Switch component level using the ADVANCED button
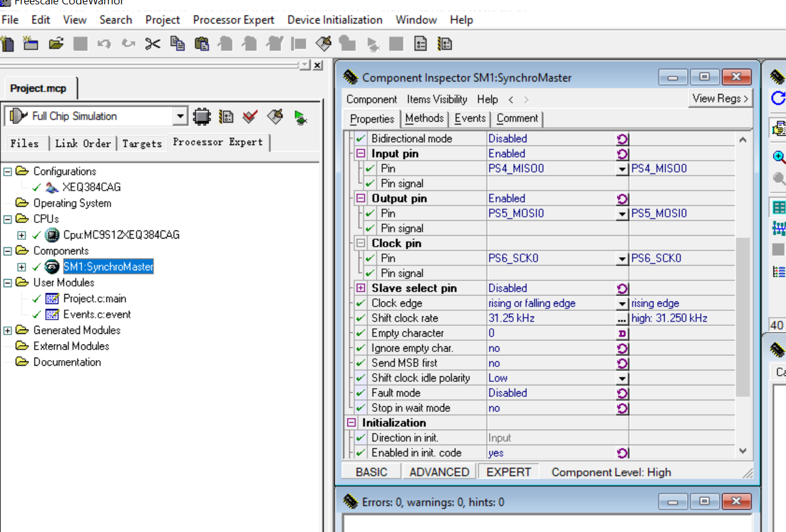Screen dimensions: 786x532 pos(439,472)
